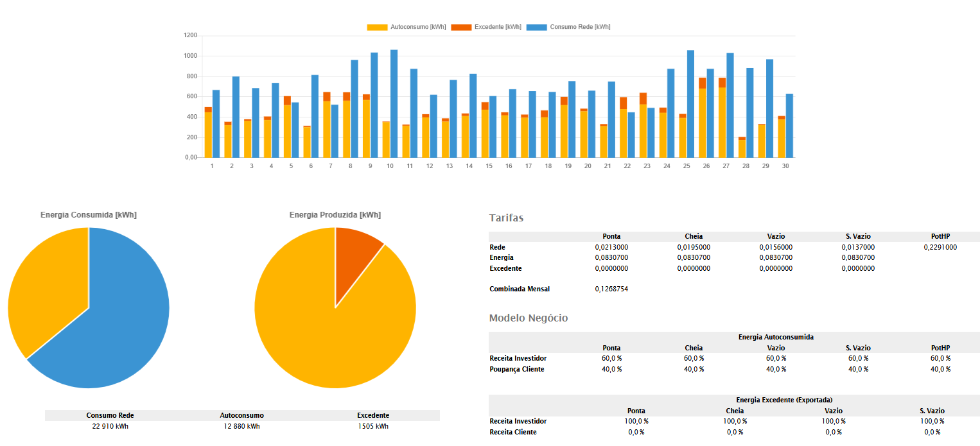This screenshot has width=980, height=446.
Task: Select the blue bar for day 10
Action: [394, 104]
